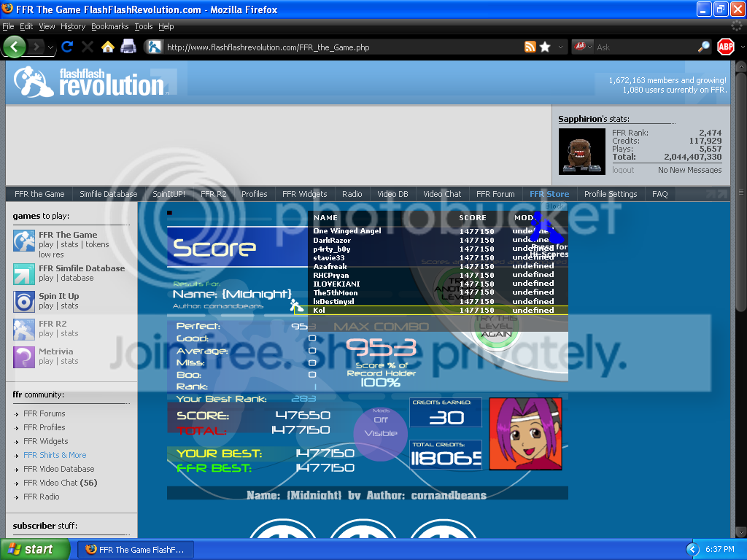Toggle the Mods Off Visible circle
The height and width of the screenshot is (560, 747).
pos(380,427)
